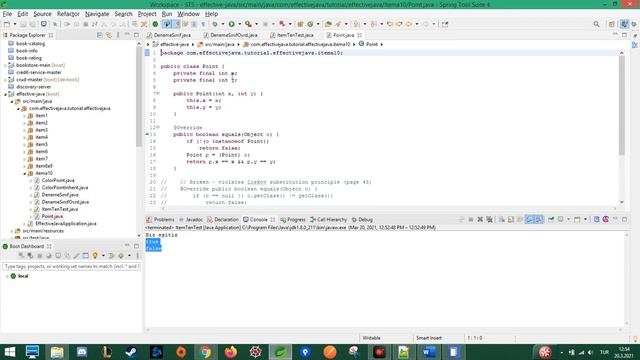The image size is (640, 360).
Task: Click the green Run button in toolbar
Action: coord(231,24)
